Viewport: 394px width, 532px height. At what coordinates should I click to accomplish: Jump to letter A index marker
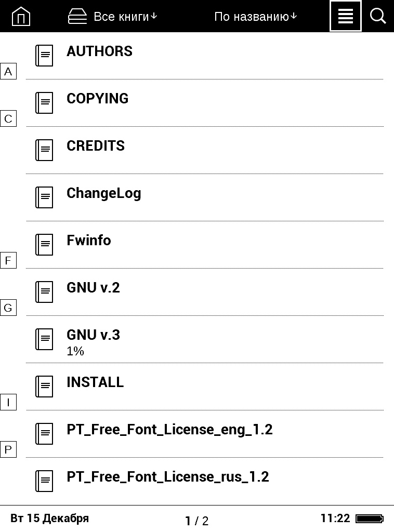coord(8,71)
